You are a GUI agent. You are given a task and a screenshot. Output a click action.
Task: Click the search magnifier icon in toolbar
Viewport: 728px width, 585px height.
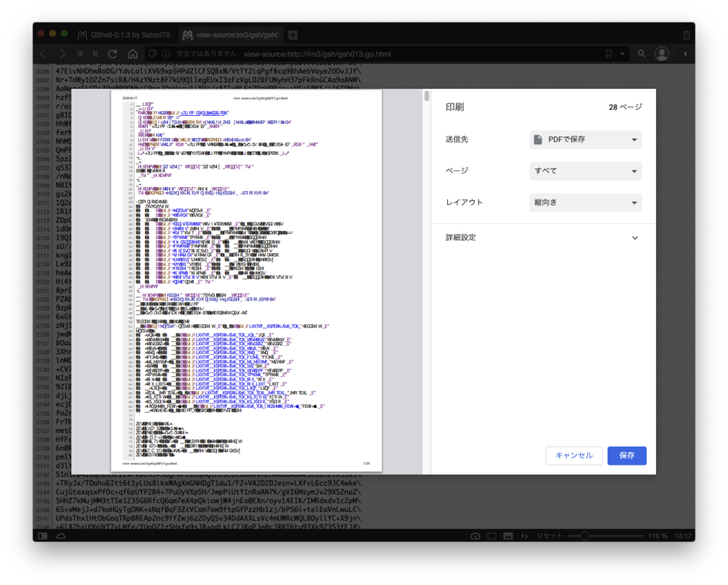(x=641, y=54)
